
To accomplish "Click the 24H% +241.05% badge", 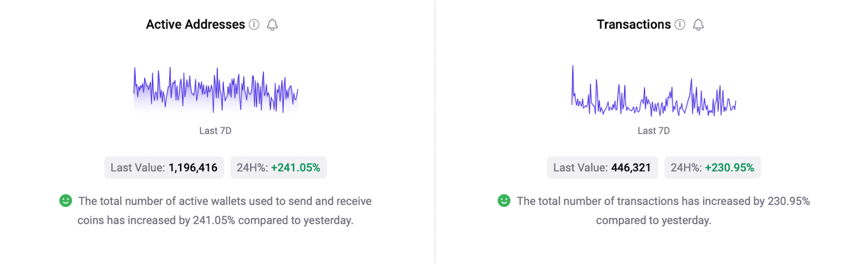I will tap(278, 167).
